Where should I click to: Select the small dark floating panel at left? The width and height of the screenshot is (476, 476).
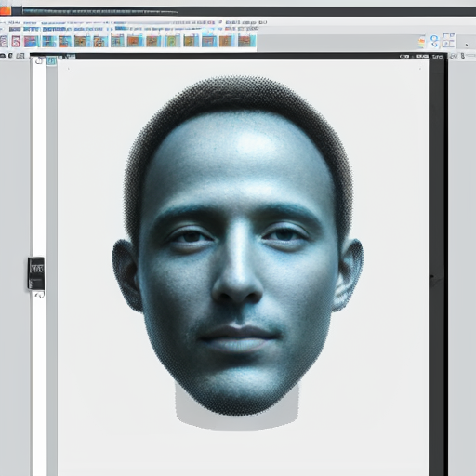(36, 273)
